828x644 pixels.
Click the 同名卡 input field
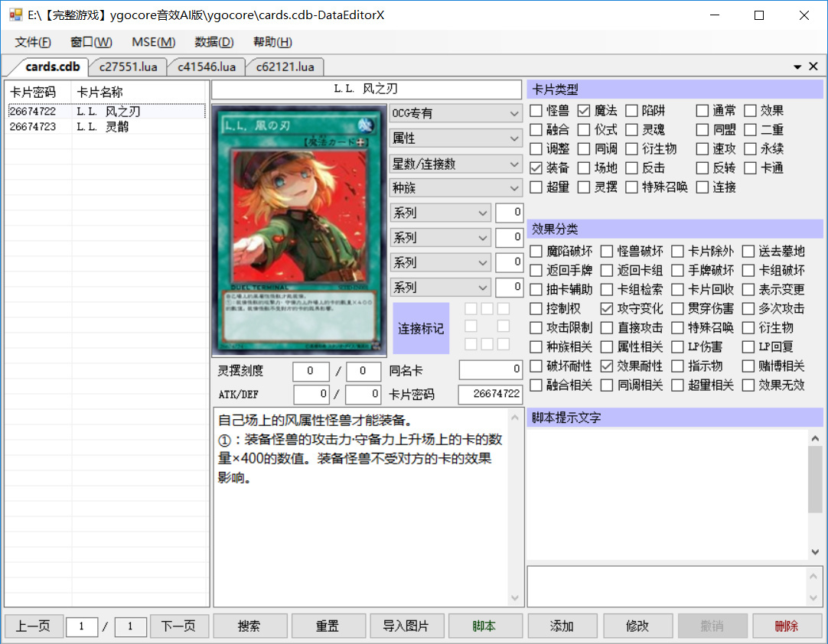tap(491, 369)
